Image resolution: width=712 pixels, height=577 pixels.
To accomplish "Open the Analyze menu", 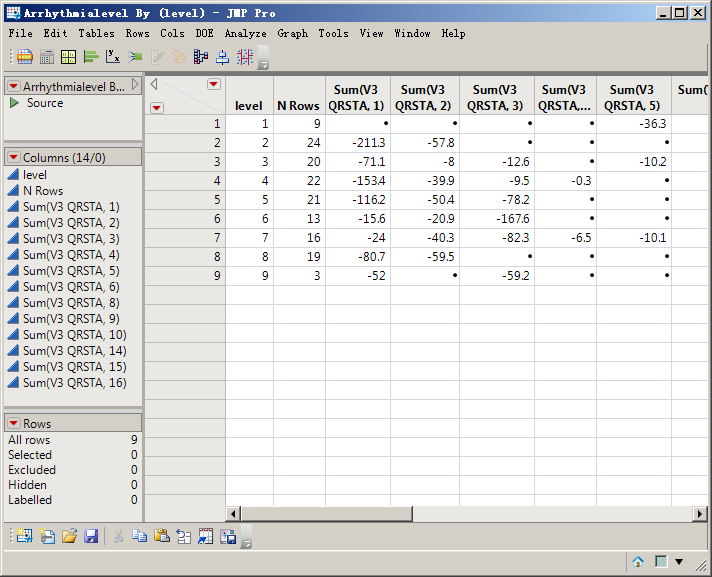I will (245, 33).
